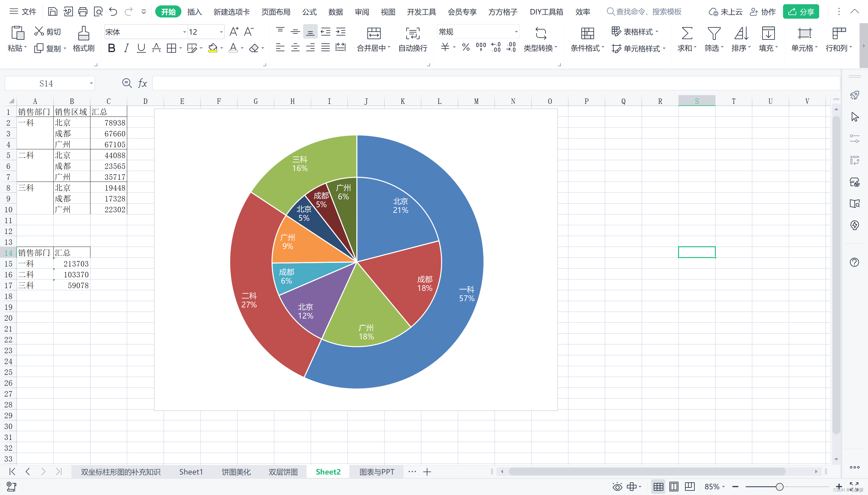This screenshot has height=495, width=868.
Task: Click the undo arrow icon
Action: (113, 12)
